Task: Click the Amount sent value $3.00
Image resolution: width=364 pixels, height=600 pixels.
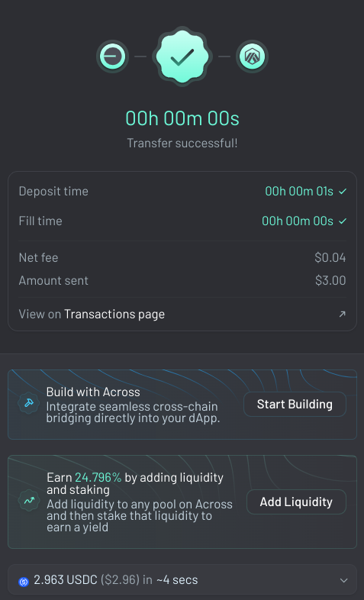Action: tap(330, 280)
